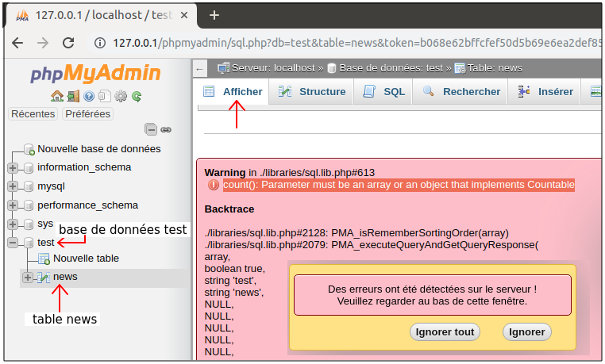The height and width of the screenshot is (364, 605).
Task: Open Nouvelle table under test
Action: click(86, 259)
